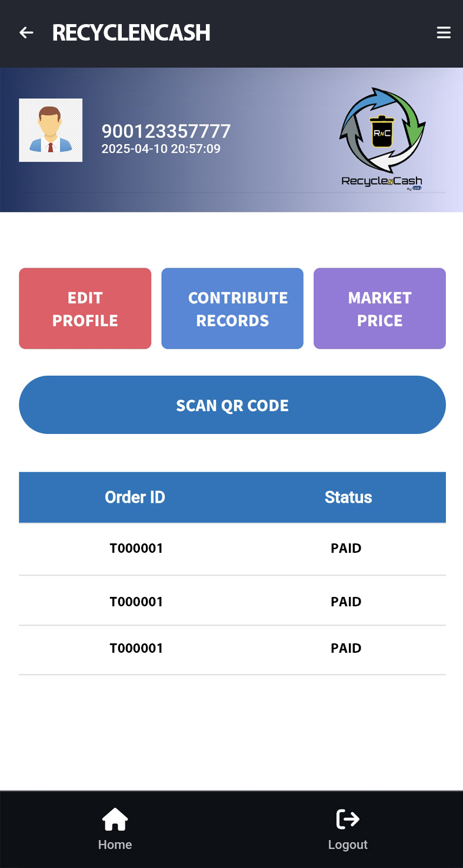This screenshot has width=463, height=868.
Task: Tap the Logout icon in bottom bar
Action: point(348,818)
